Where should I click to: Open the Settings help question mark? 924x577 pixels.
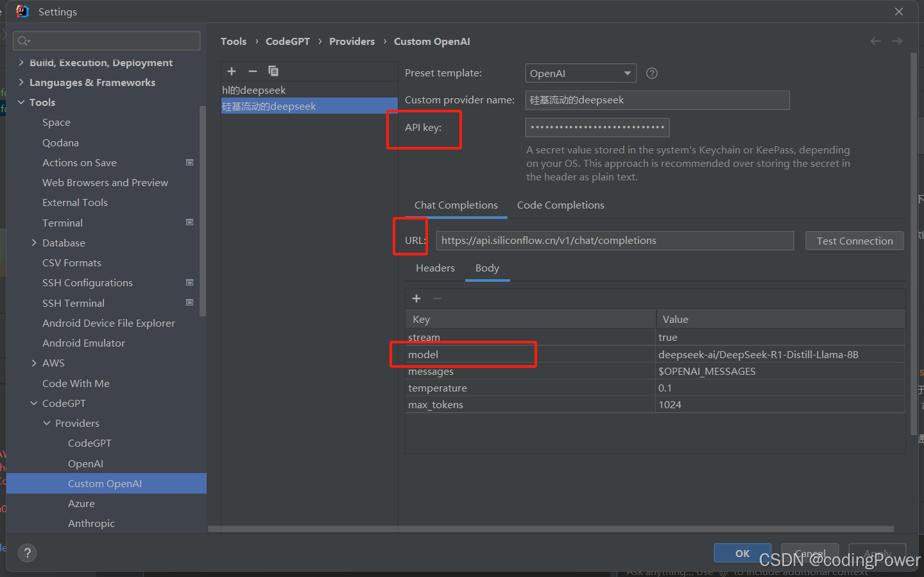click(27, 553)
